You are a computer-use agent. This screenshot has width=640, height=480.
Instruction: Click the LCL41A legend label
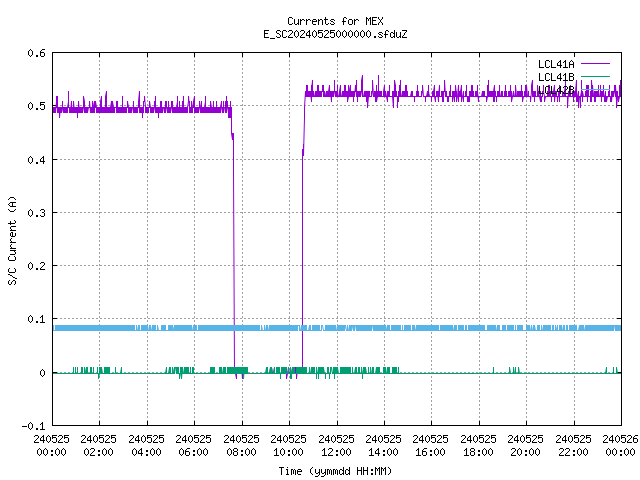[556, 64]
